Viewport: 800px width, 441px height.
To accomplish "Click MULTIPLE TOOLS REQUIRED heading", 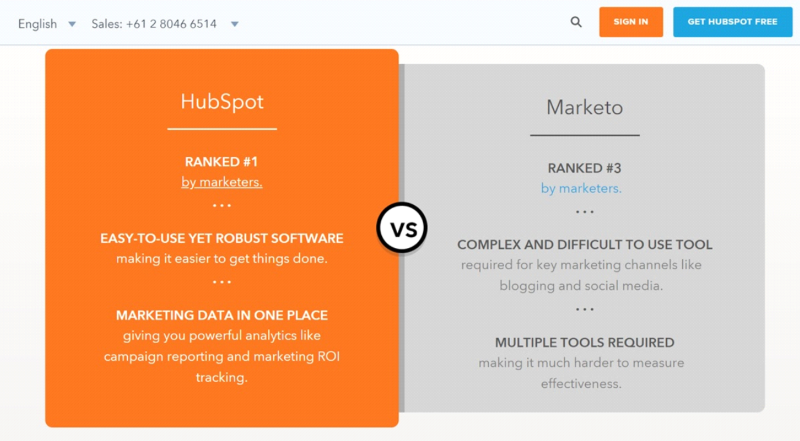I will 585,342.
